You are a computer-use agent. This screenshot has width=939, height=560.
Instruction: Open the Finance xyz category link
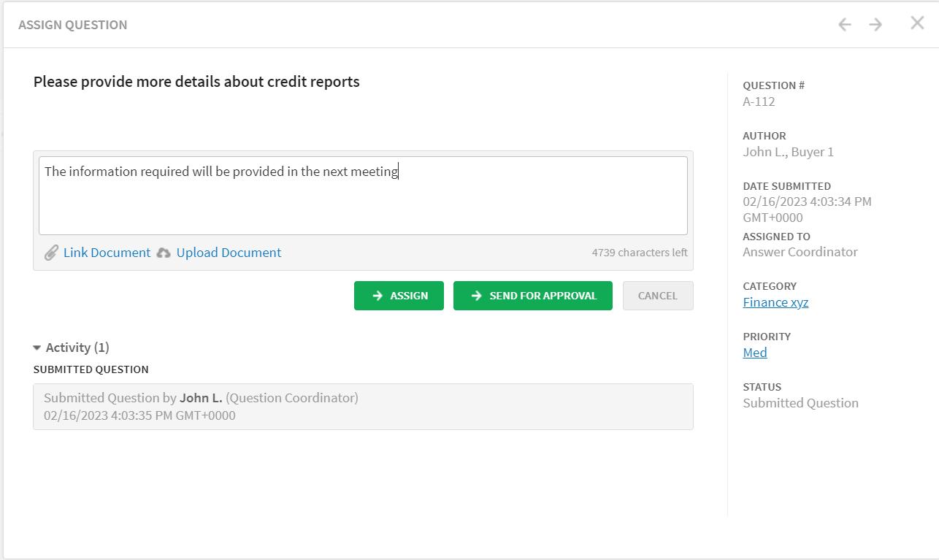(x=775, y=302)
